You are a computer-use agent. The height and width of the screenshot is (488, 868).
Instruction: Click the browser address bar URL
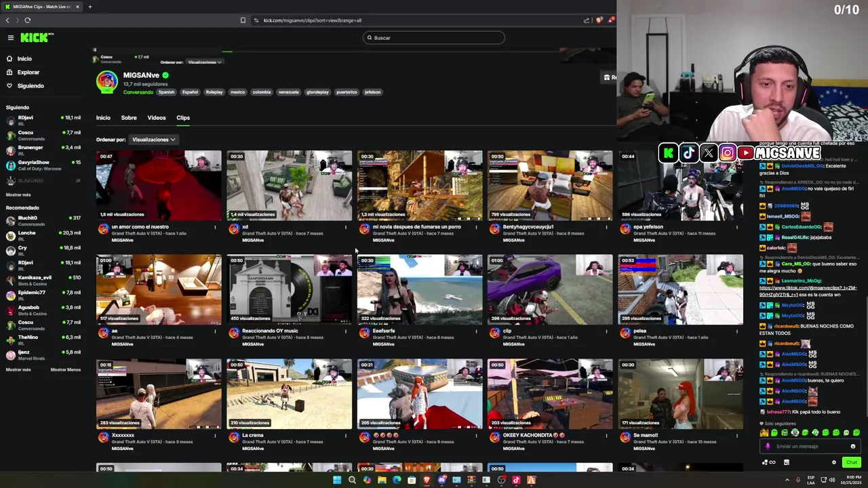[312, 20]
